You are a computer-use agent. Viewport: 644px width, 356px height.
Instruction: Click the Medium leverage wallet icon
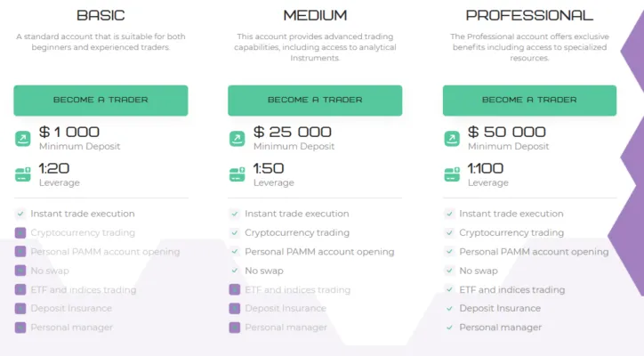click(237, 174)
